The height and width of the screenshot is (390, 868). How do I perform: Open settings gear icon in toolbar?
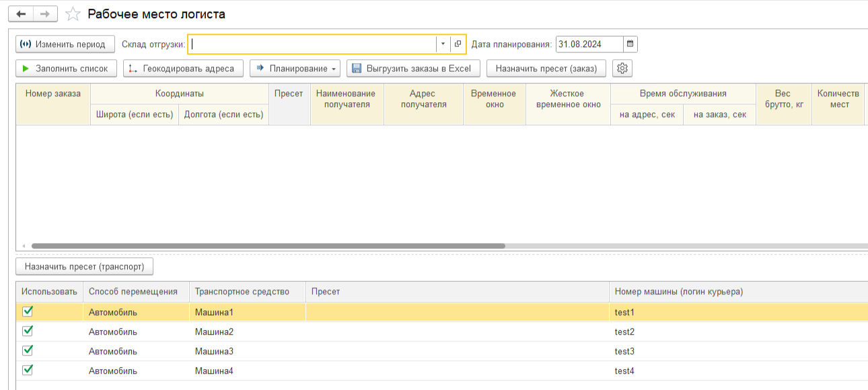622,68
